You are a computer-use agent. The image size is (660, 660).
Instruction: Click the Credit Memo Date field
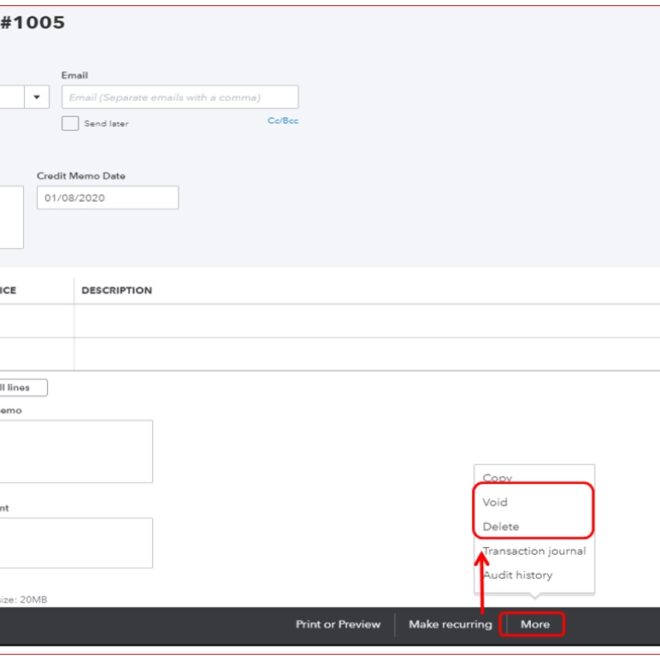pyautogui.click(x=108, y=198)
